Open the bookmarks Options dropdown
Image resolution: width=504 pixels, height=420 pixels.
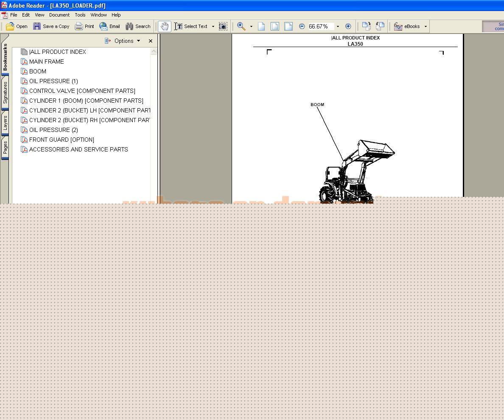(123, 41)
